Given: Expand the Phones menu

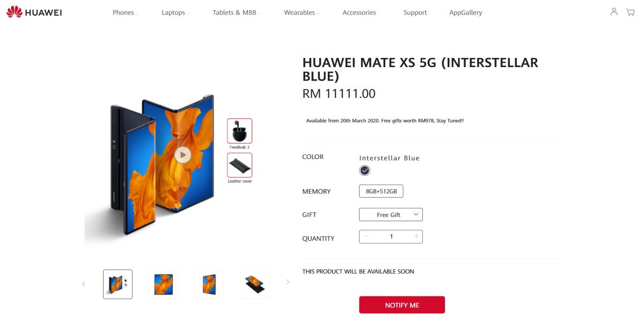Looking at the screenshot, I should 125,12.
